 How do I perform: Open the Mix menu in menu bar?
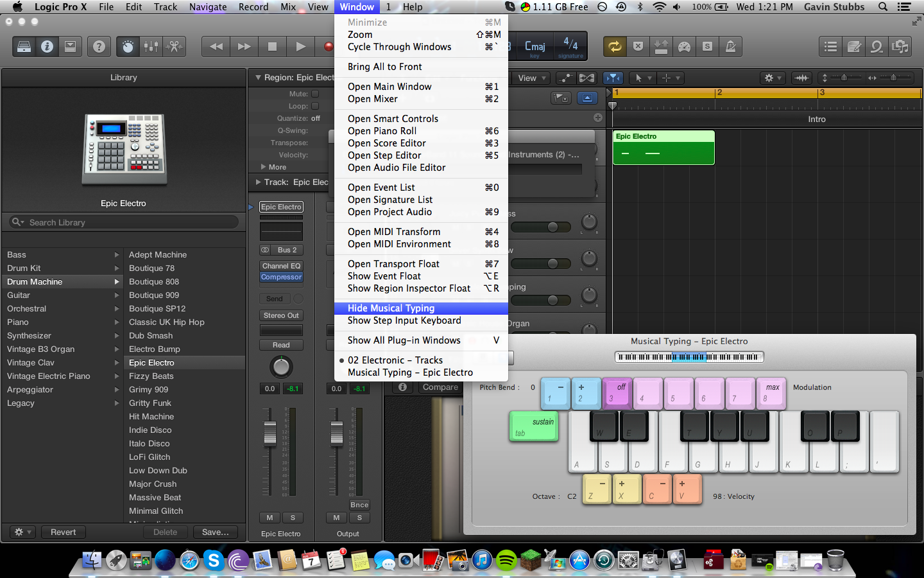click(x=288, y=7)
